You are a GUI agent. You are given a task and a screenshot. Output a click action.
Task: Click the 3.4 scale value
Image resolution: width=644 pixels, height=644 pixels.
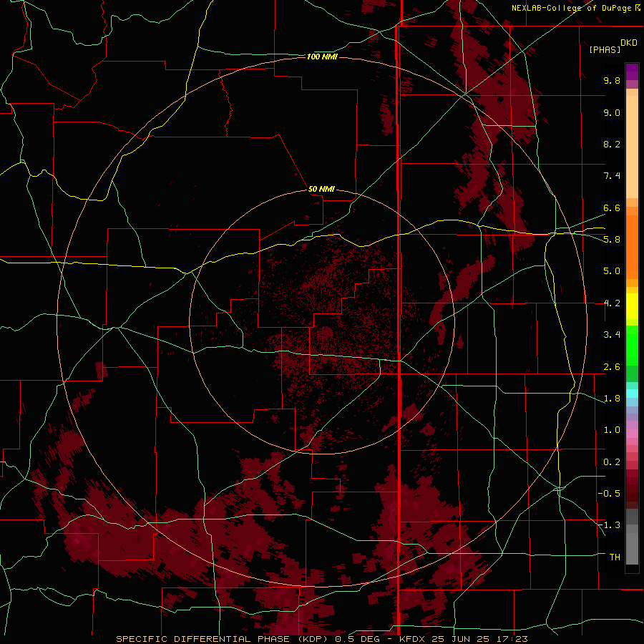tap(612, 335)
